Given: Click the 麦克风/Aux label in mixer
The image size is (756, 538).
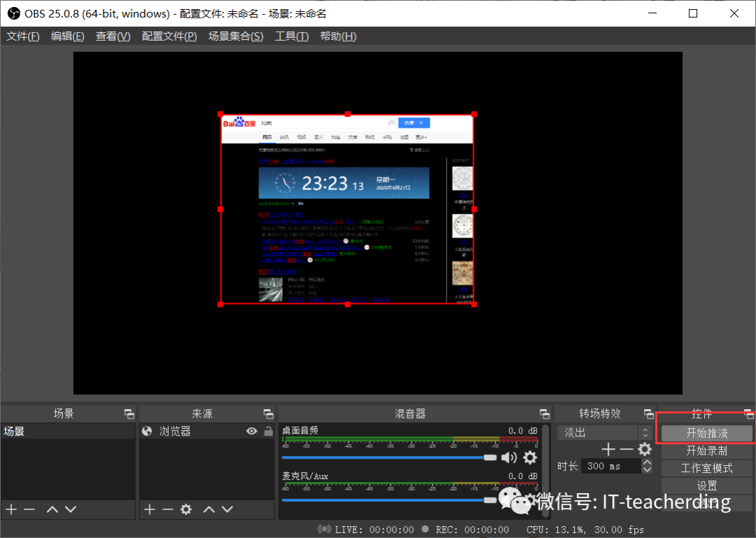Looking at the screenshot, I should coord(305,476).
